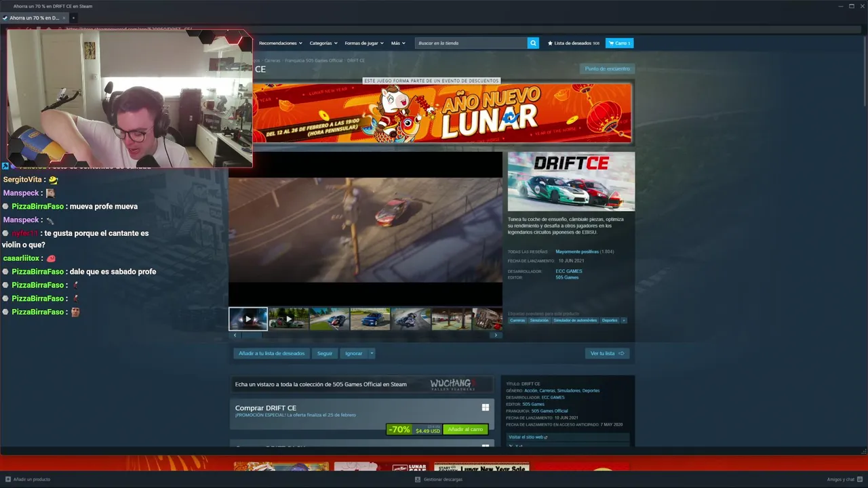Image resolution: width=868 pixels, height=488 pixels.
Task: Click the blue search magnifier button
Action: 533,43
